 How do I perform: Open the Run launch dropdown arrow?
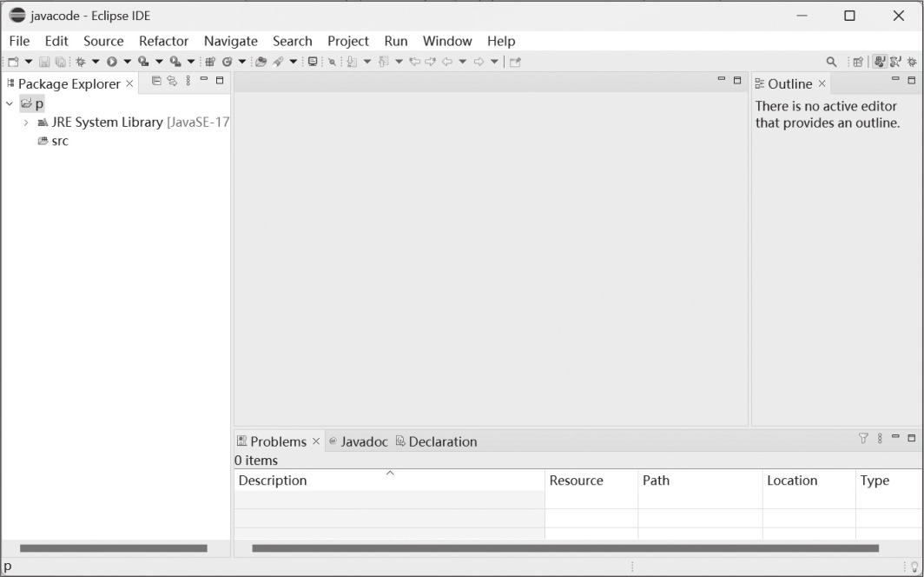click(127, 62)
